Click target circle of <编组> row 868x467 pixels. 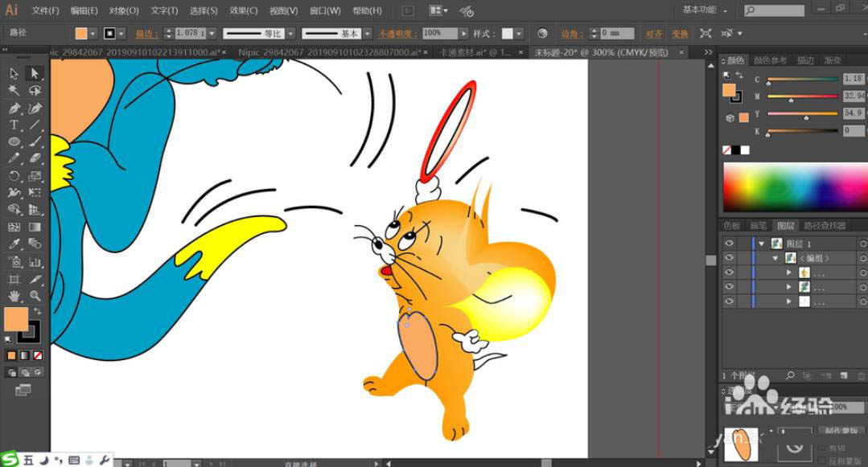(x=862, y=258)
